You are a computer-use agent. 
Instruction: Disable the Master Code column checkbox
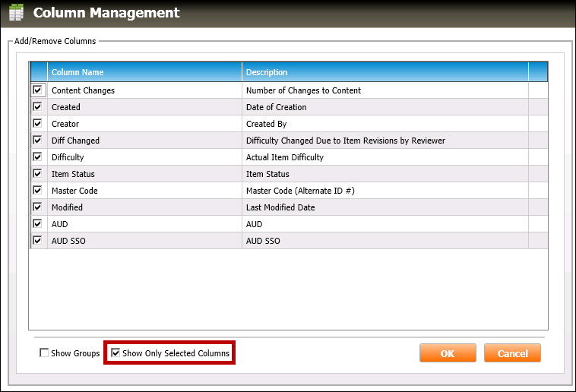pyautogui.click(x=37, y=191)
